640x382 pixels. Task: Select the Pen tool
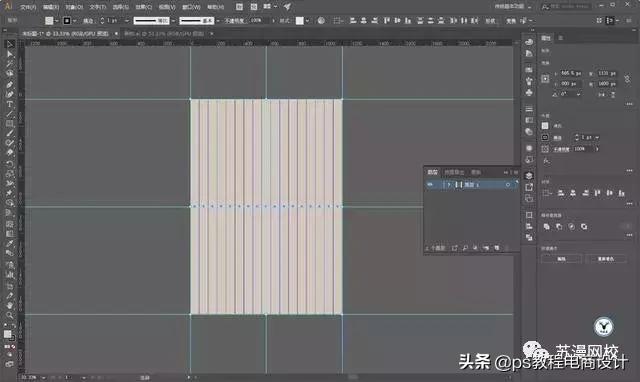10,84
